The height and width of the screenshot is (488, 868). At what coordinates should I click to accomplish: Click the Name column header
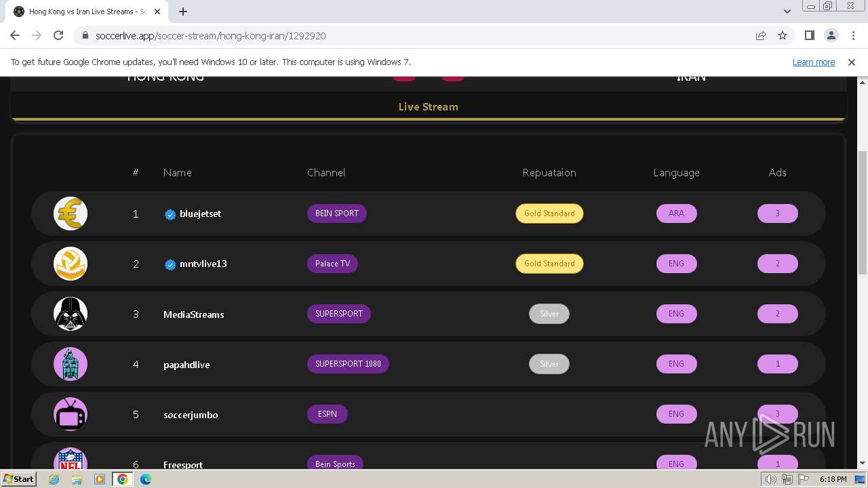(x=178, y=173)
